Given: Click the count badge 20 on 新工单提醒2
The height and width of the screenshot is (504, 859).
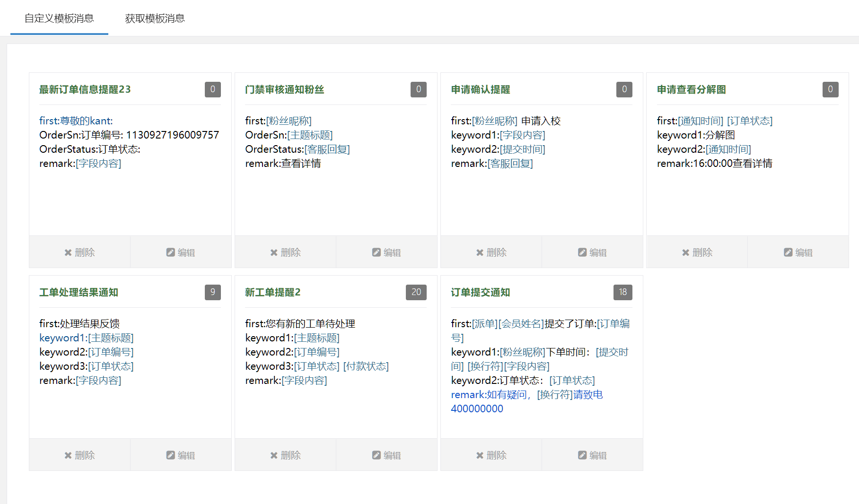Looking at the screenshot, I should coord(416,292).
